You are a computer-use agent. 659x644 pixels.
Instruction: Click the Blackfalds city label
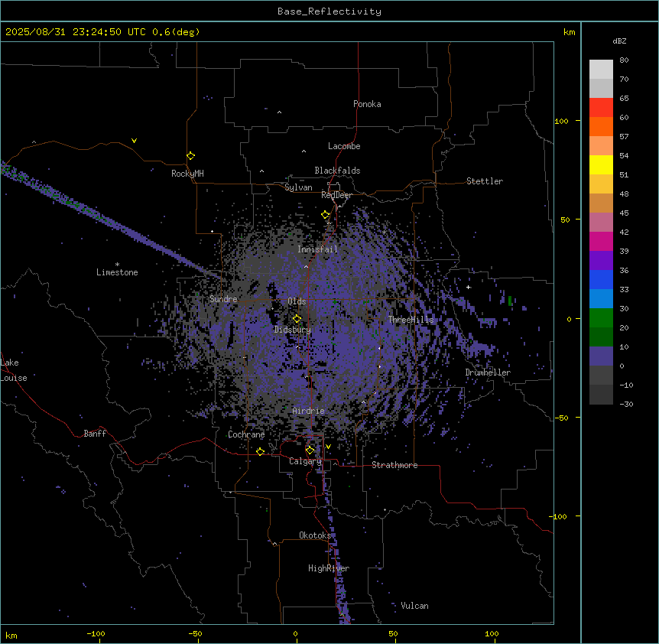[337, 171]
